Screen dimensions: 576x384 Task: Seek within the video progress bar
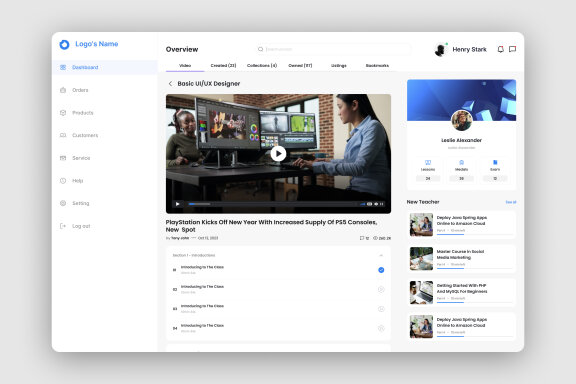273,204
